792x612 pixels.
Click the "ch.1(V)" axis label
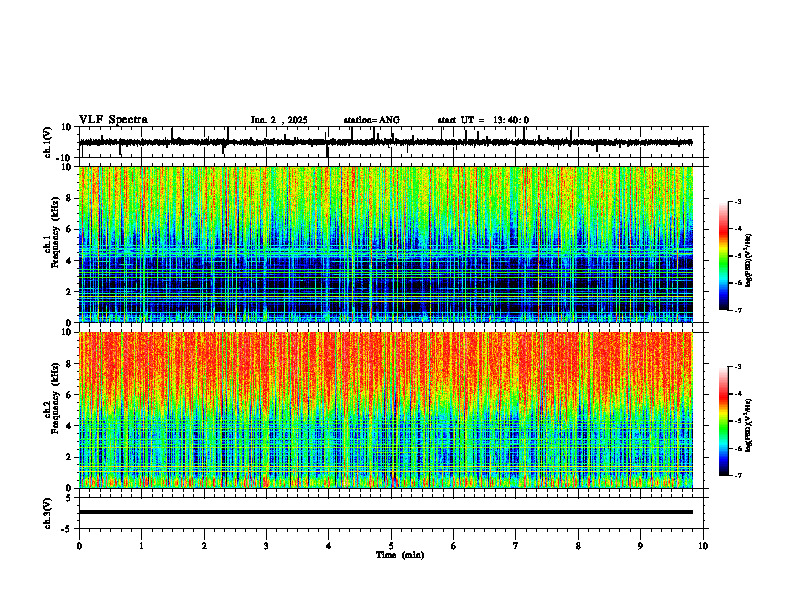pos(48,142)
